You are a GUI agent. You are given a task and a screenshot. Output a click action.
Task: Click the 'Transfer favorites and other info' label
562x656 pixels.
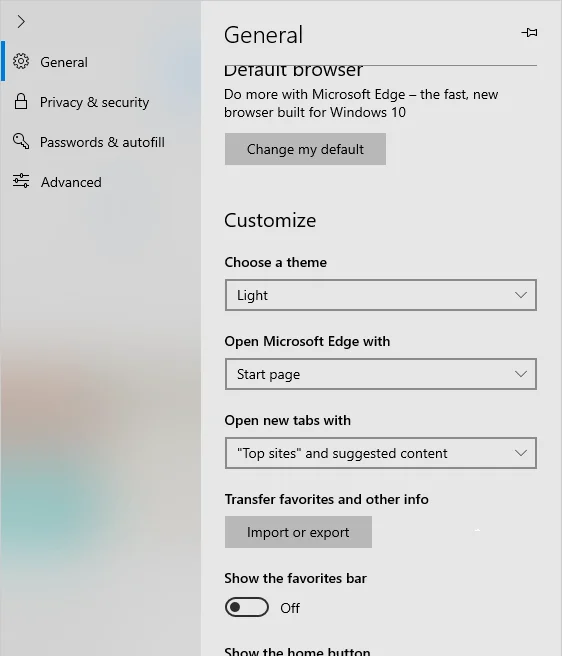pos(326,499)
